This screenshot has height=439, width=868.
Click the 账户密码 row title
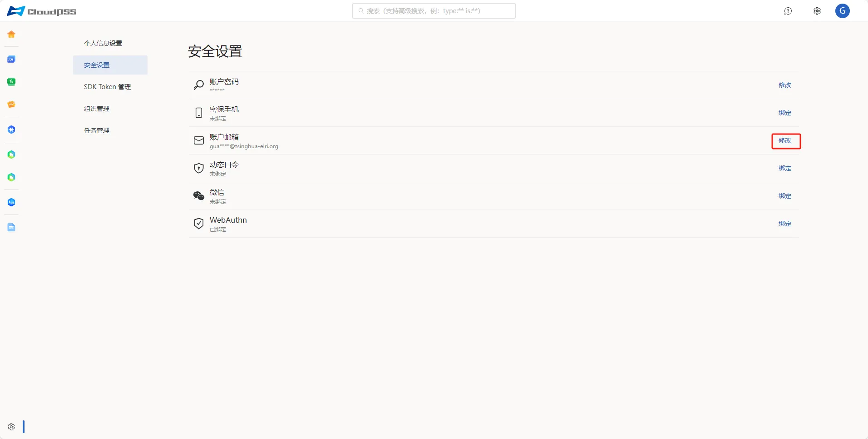(224, 82)
